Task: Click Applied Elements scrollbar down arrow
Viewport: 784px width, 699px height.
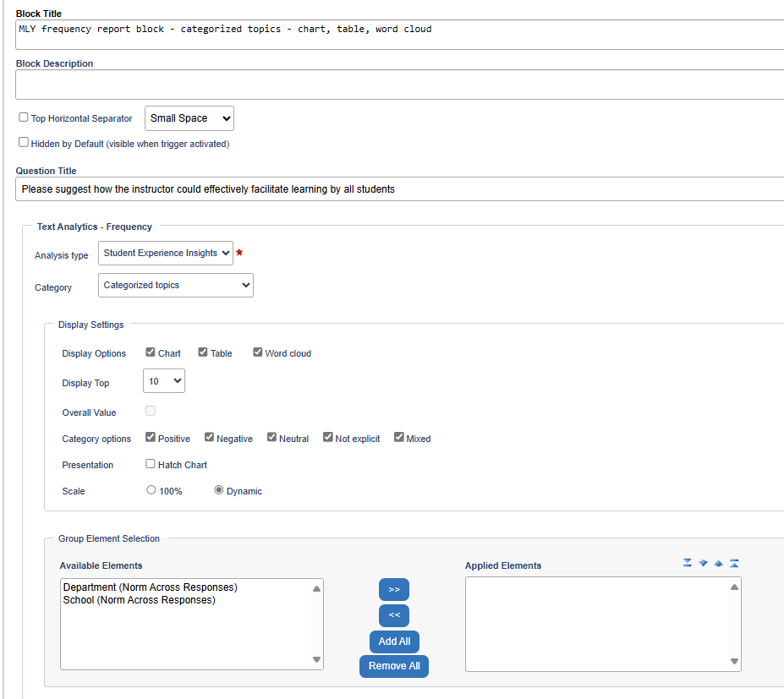Action: pos(734,661)
